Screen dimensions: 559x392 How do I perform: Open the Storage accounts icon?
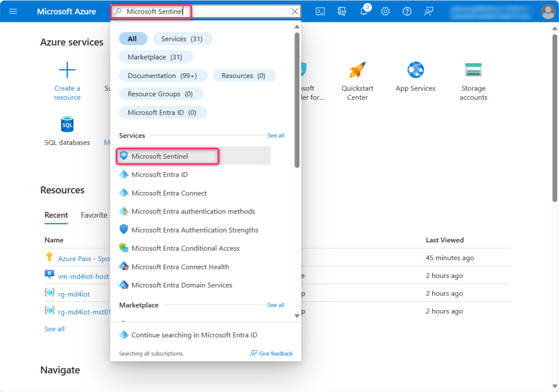[x=473, y=70]
